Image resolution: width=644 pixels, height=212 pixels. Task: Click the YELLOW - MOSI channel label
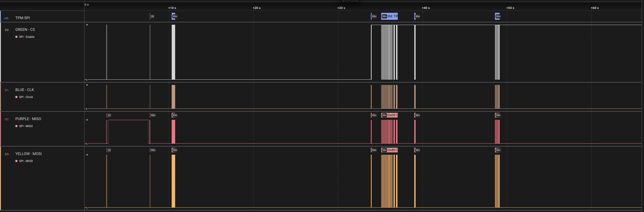[x=28, y=154]
